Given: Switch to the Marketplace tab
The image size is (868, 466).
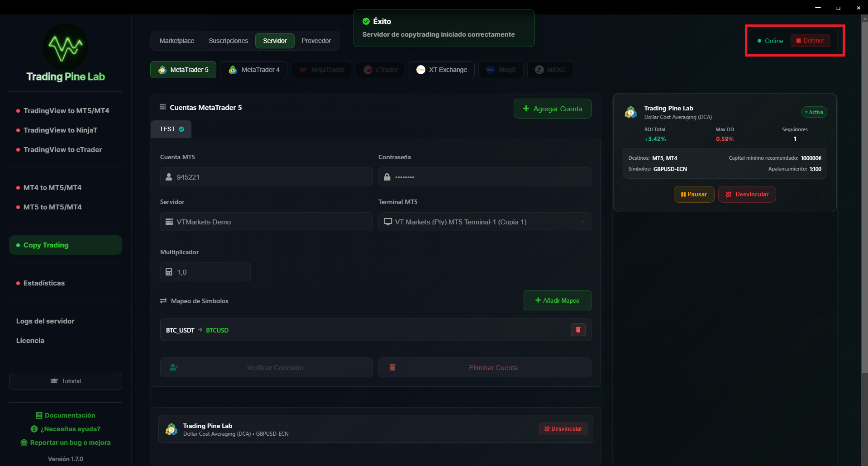Looking at the screenshot, I should (x=176, y=41).
